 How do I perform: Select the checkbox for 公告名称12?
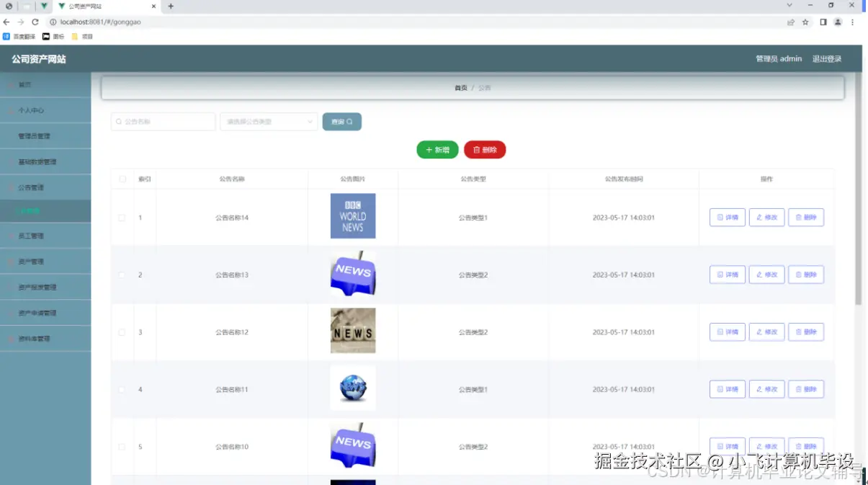122,332
